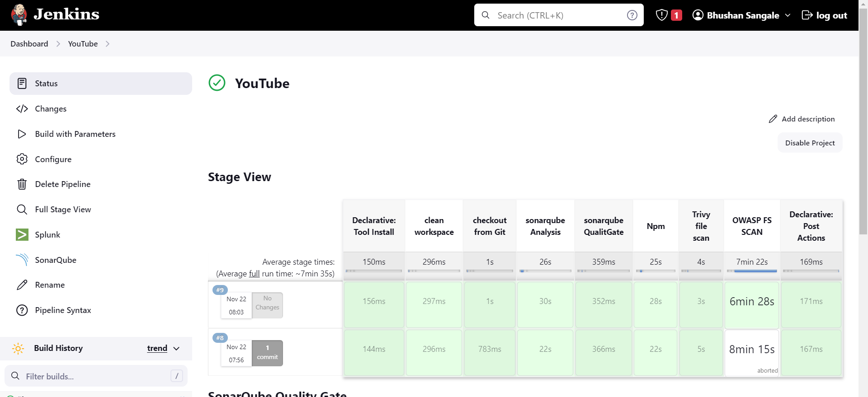The image size is (868, 397).
Task: Open Build with Parameters
Action: pos(75,134)
